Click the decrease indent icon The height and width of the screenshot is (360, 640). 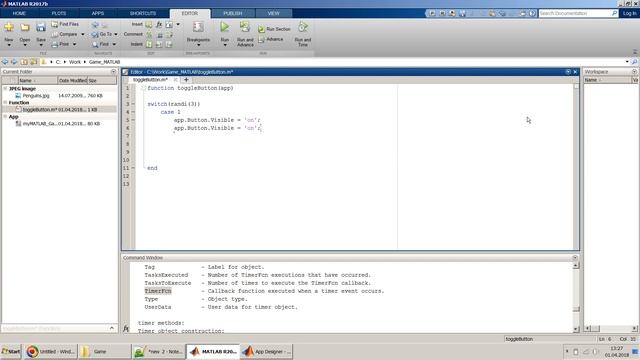click(x=169, y=44)
